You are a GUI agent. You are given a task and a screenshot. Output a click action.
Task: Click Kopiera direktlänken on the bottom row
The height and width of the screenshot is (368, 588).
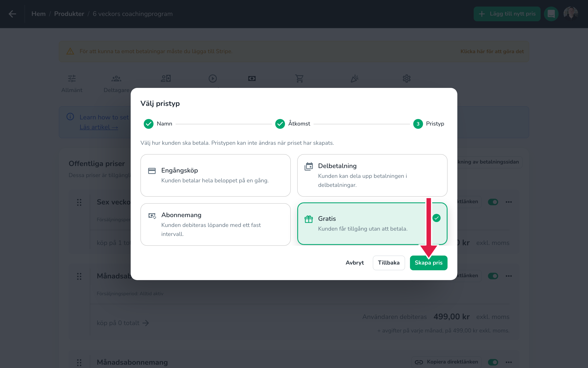click(x=447, y=362)
